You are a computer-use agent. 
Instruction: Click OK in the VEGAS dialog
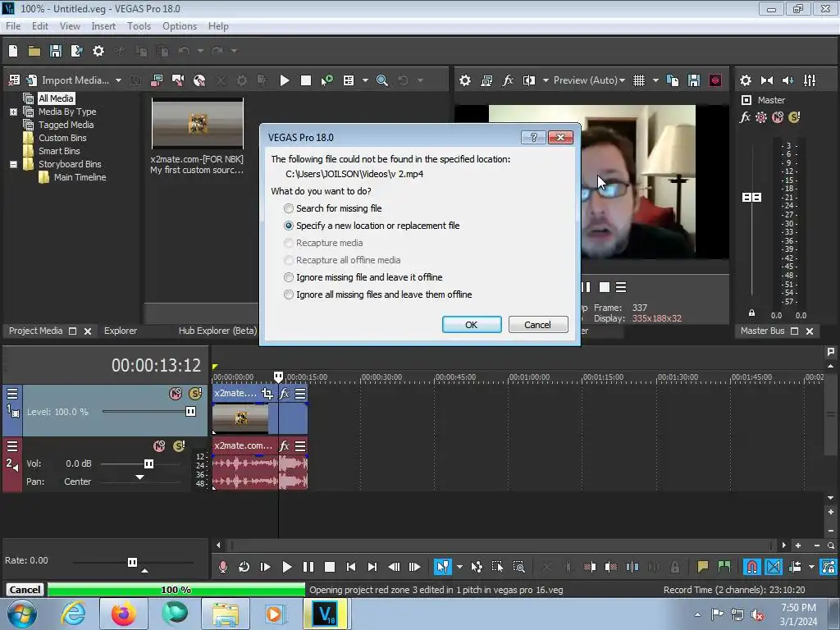(472, 325)
